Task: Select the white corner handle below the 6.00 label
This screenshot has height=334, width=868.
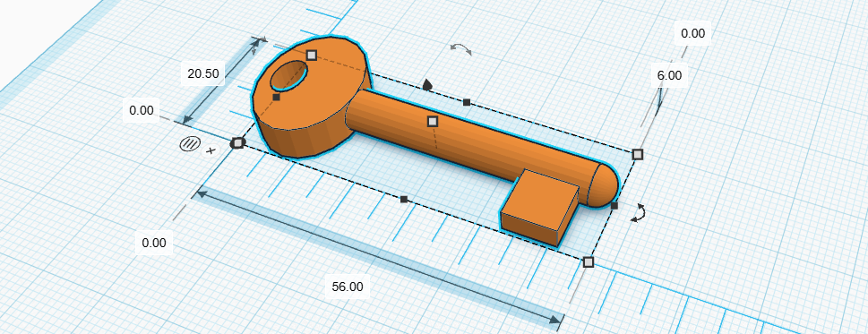Action: (x=638, y=154)
